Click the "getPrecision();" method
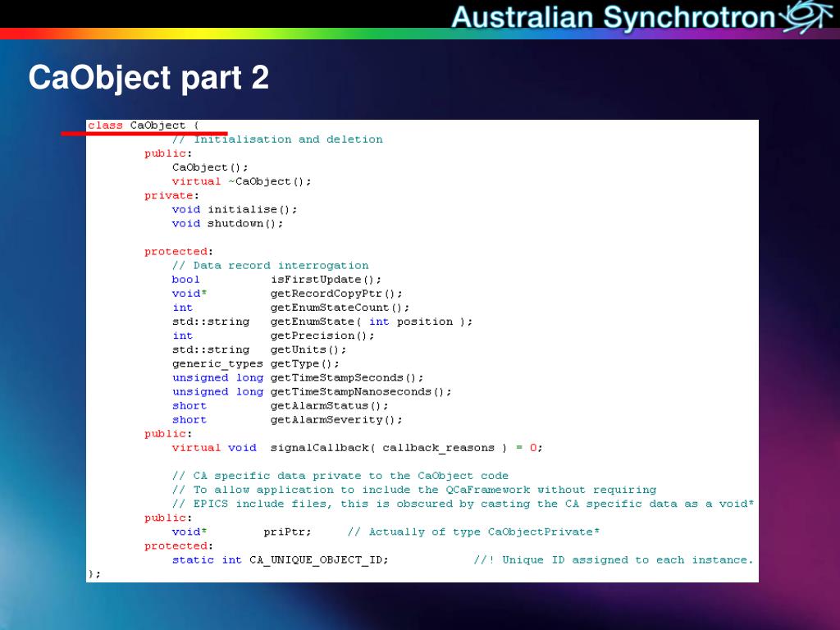This screenshot has height=630, width=840. 322,336
